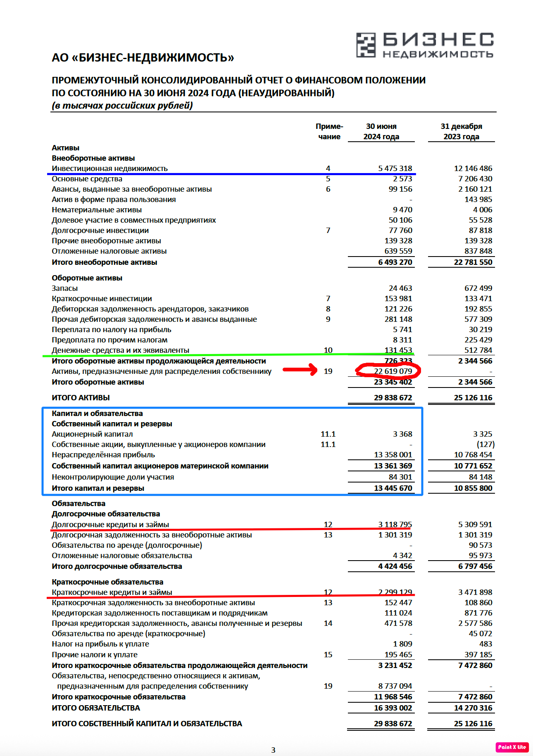Click the 'ИТОГО ОБЯЗАТЕЛЬСТВА' row label

[96, 708]
